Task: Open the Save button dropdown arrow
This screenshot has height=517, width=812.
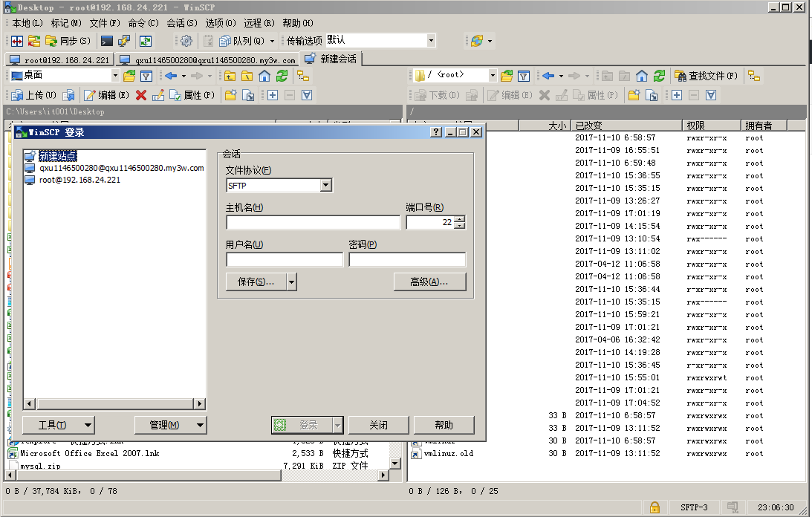Action: (x=291, y=282)
